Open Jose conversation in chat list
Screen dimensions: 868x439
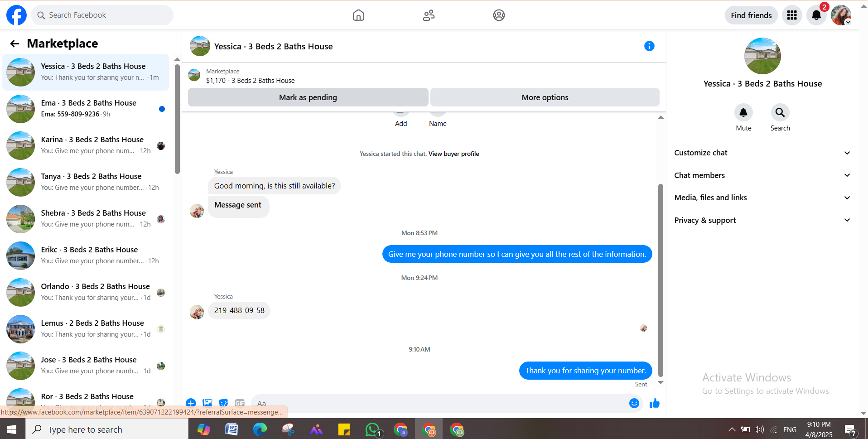click(86, 366)
